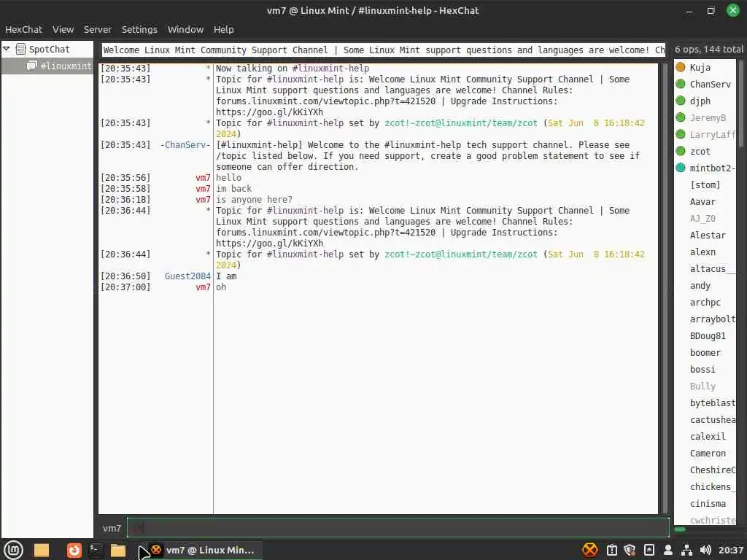Viewport: 747px width, 560px height.
Task: Open the notes tray icon left of user icon
Action: click(649, 550)
